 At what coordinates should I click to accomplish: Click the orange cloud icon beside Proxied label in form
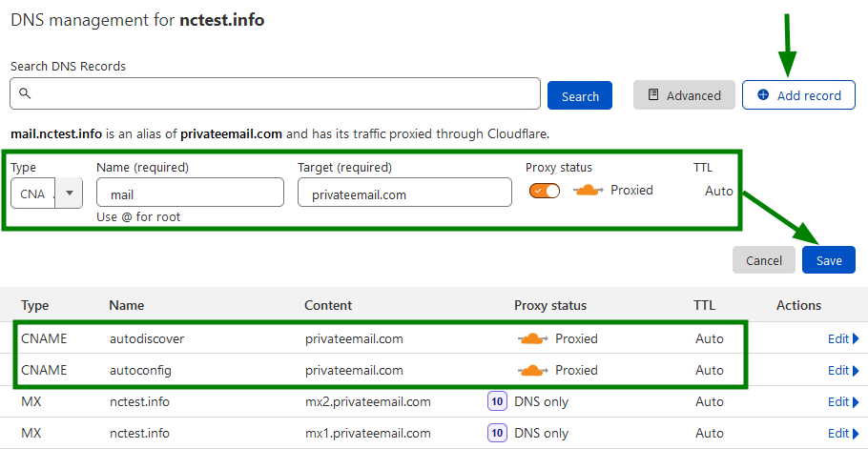click(x=588, y=191)
